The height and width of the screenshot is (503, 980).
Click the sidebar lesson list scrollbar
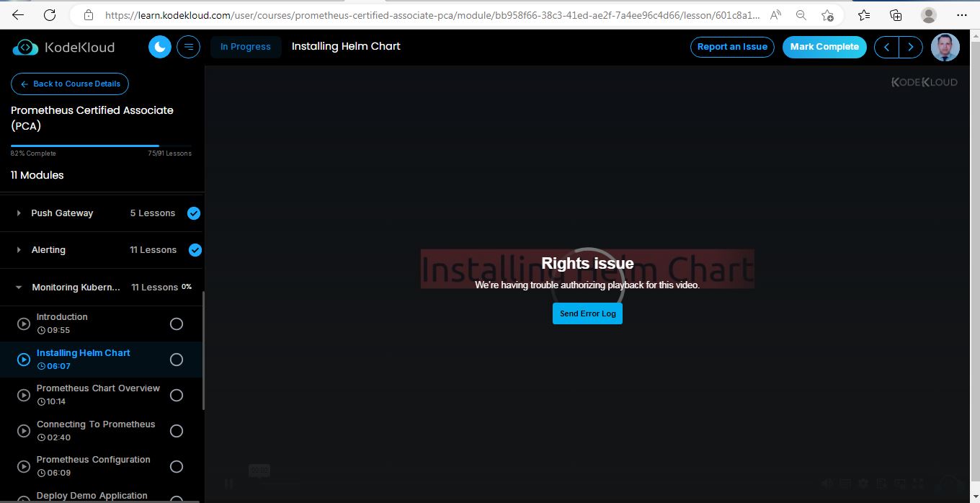click(203, 351)
